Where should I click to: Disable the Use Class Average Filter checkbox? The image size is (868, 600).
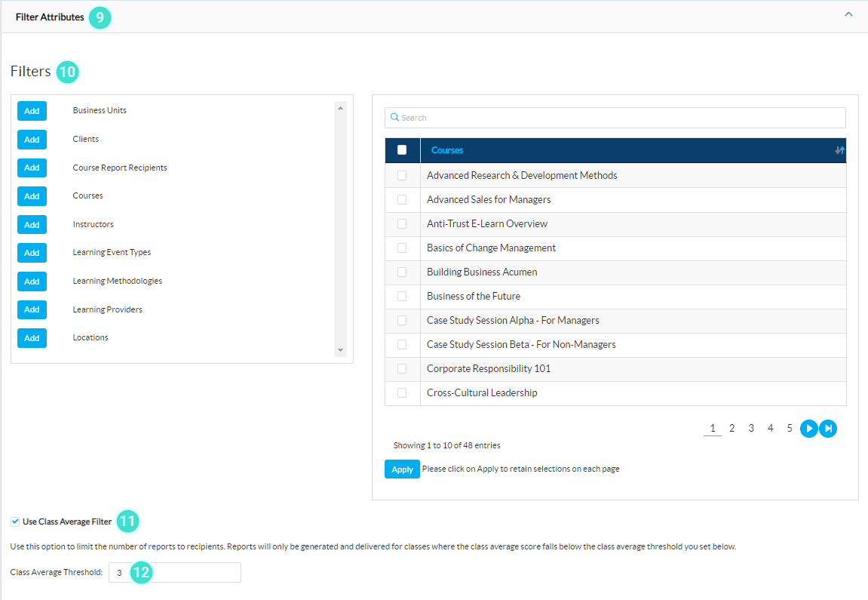pos(15,521)
